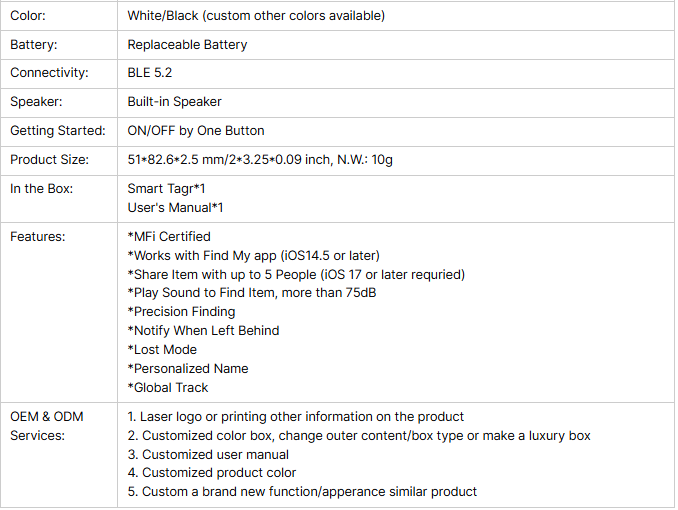Select 'White/Black (custom other colors available)' text
Image resolution: width=678 pixels, height=510 pixels.
(256, 16)
